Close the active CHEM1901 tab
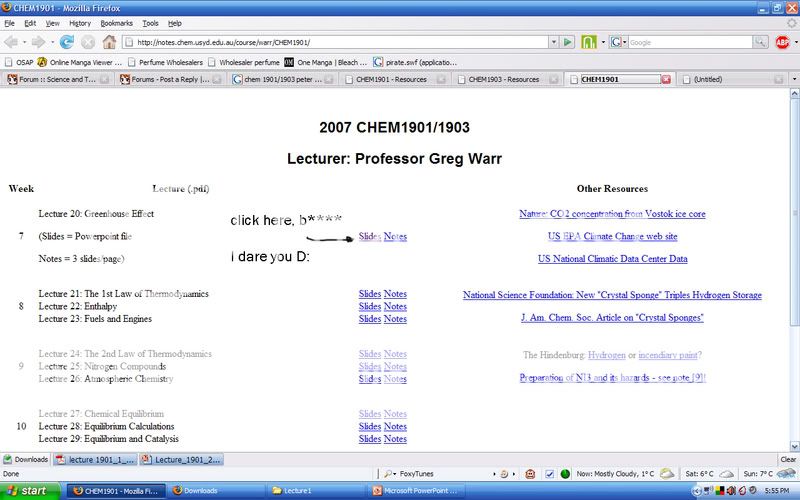 click(666, 79)
